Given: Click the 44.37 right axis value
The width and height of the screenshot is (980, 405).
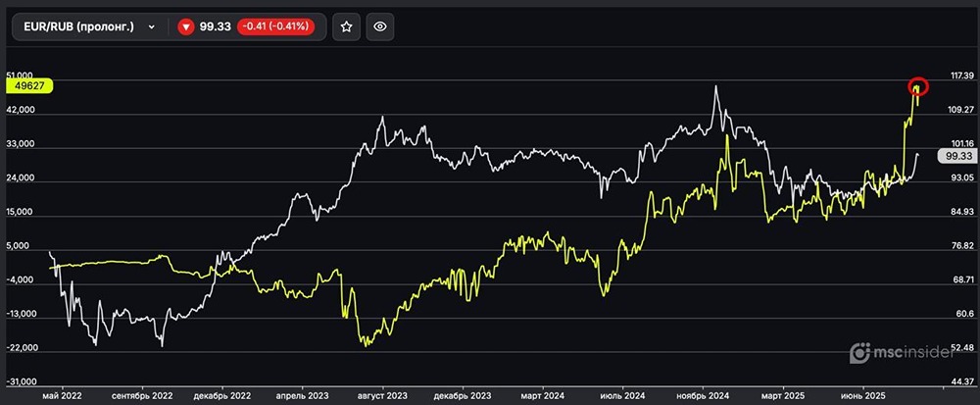Looking at the screenshot, I should coord(963,381).
